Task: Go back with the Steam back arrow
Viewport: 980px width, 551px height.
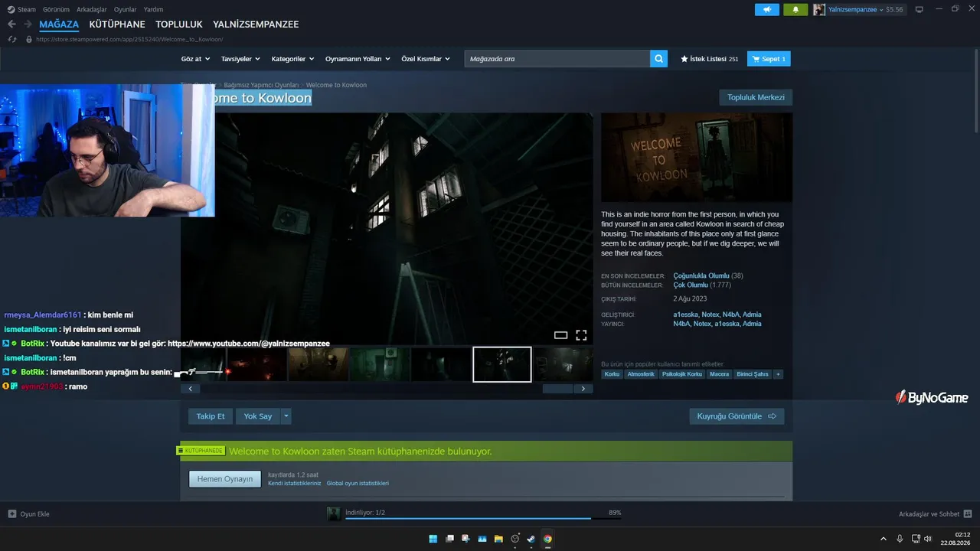Action: [x=11, y=24]
